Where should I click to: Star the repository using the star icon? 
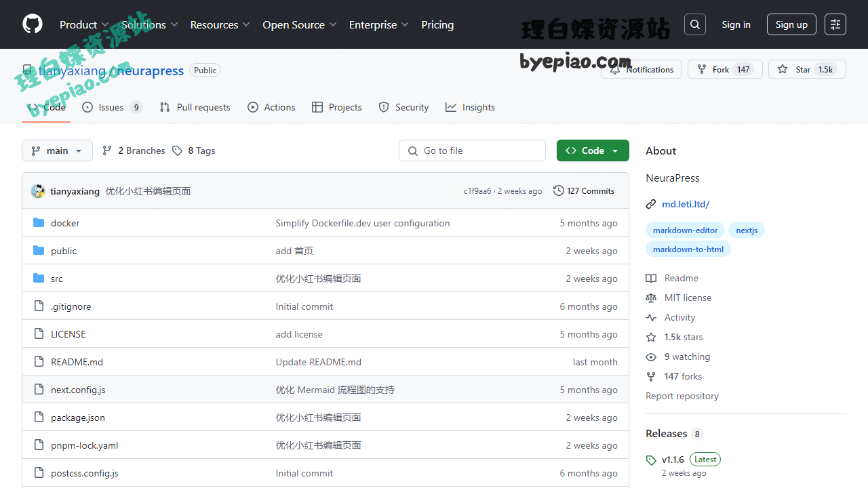pyautogui.click(x=783, y=69)
